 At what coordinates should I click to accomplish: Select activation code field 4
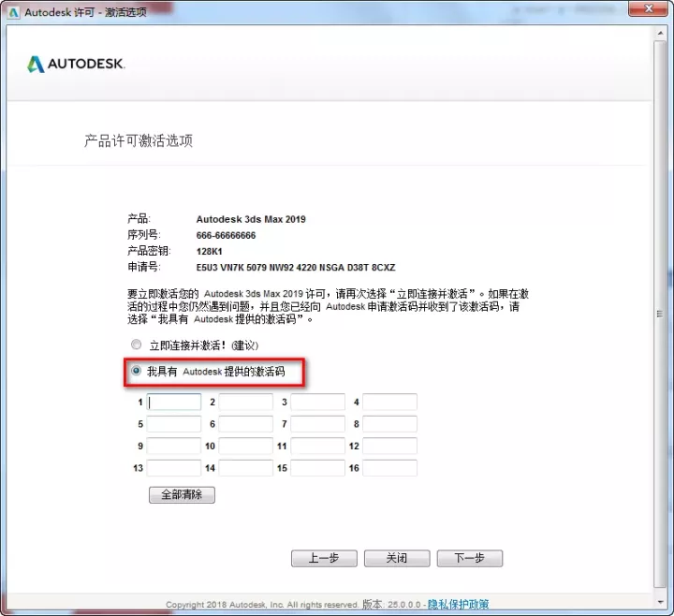[389, 403]
